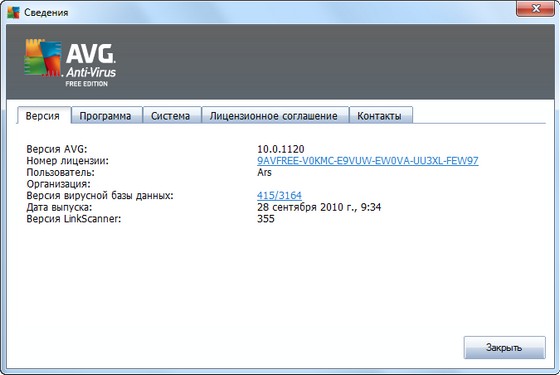Click the Номер лицензии label
Image resolution: width=560 pixels, height=375 pixels.
click(x=68, y=161)
